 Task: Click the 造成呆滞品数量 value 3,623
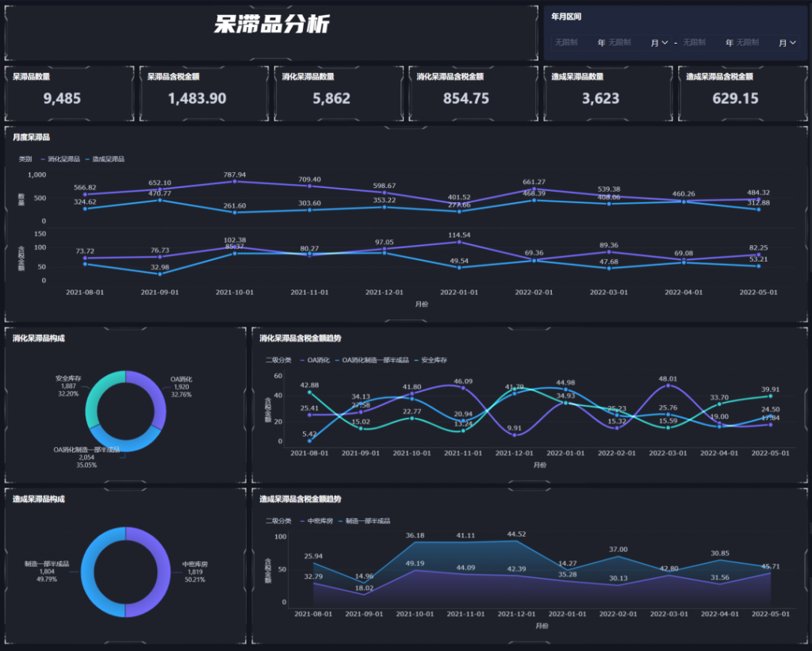point(600,99)
